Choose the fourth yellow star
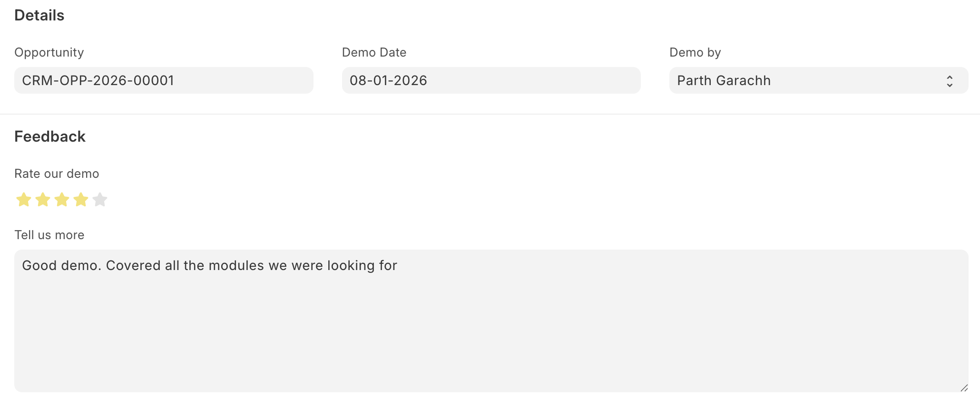 tap(81, 200)
